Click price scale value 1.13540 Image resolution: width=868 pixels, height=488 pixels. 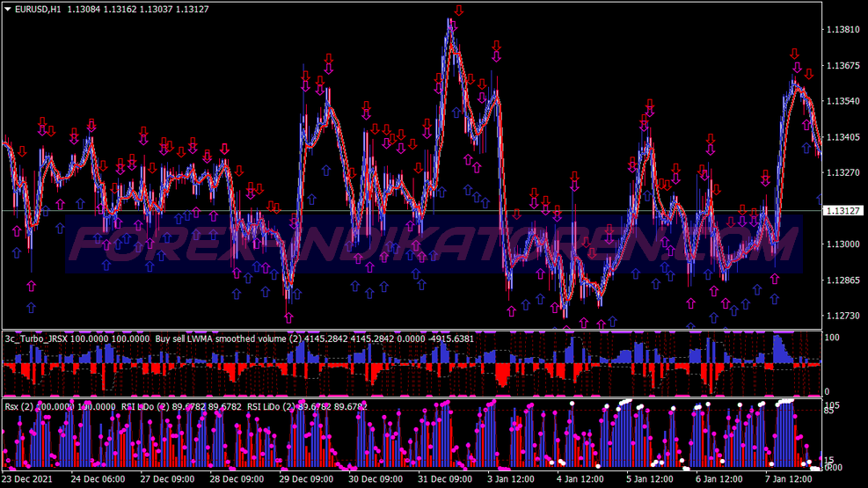point(842,101)
